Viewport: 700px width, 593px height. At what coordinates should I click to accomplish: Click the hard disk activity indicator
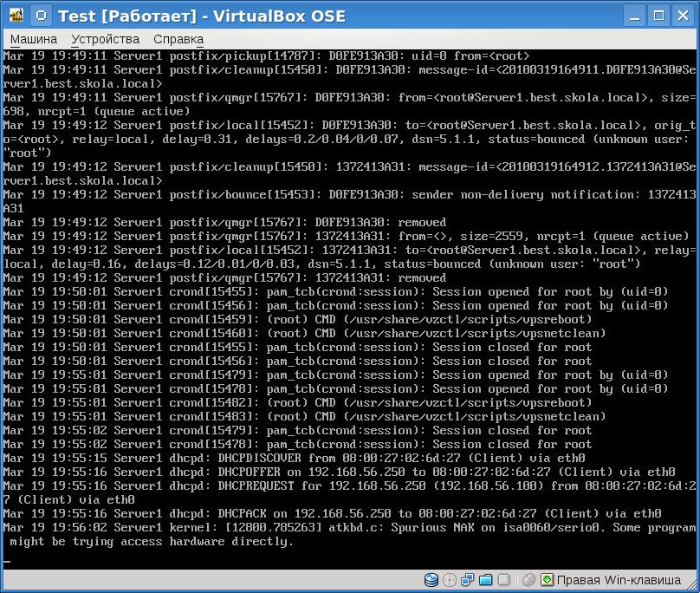coord(431,580)
